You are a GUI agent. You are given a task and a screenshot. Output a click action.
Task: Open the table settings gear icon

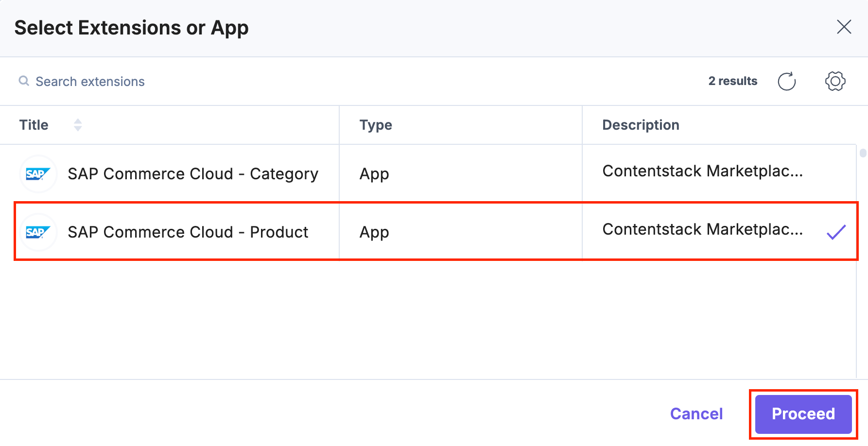point(835,81)
